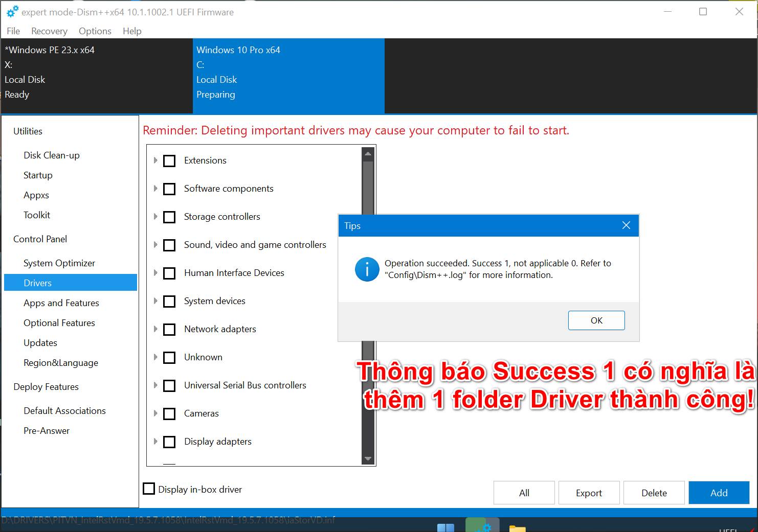Click the blue info icon in Tips dialog
This screenshot has width=758, height=532.
[367, 269]
